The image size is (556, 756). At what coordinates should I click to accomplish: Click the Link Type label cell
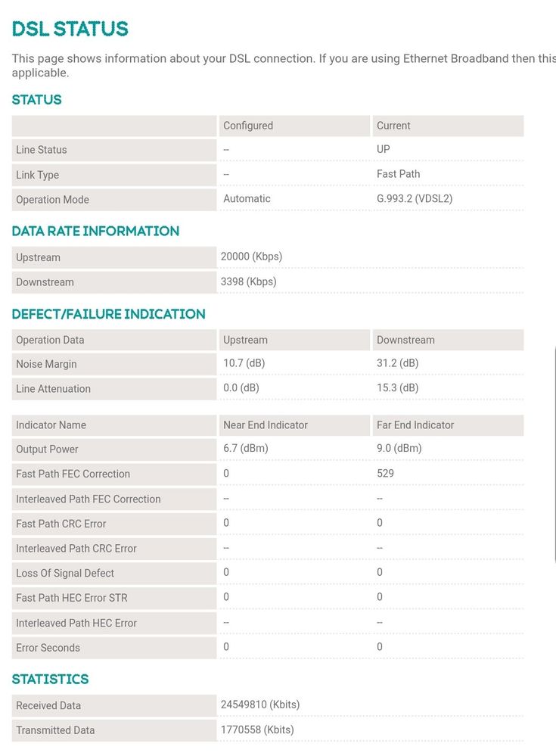tap(114, 175)
